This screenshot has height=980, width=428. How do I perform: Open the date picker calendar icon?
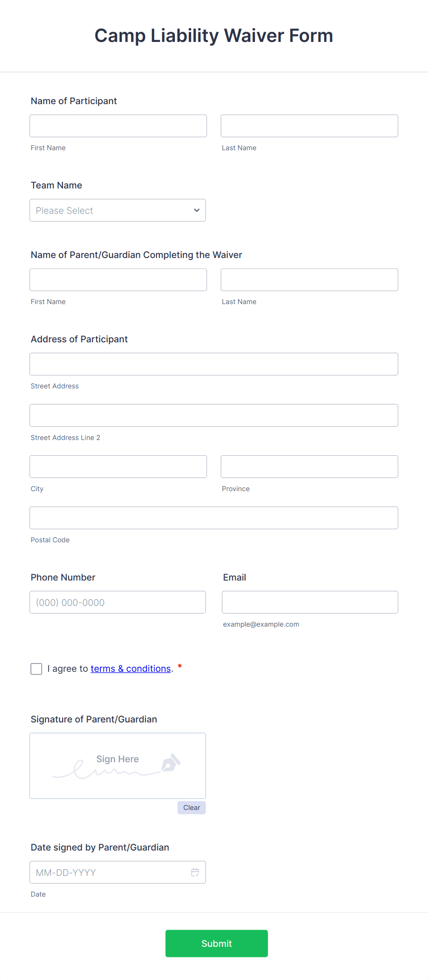[195, 869]
